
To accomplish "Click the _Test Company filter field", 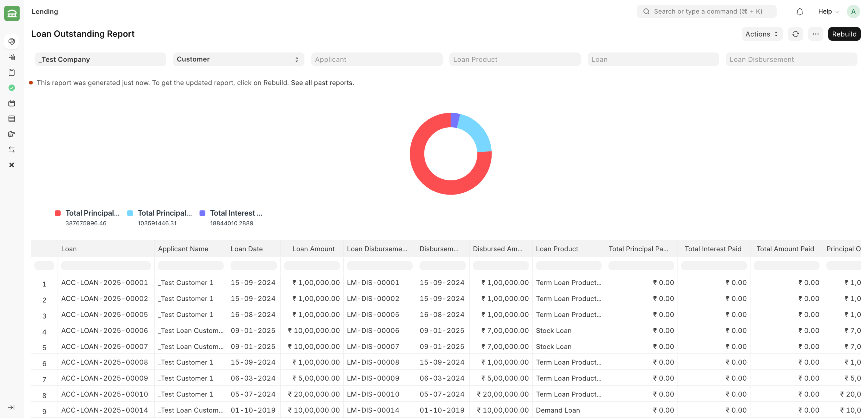I will (x=100, y=59).
